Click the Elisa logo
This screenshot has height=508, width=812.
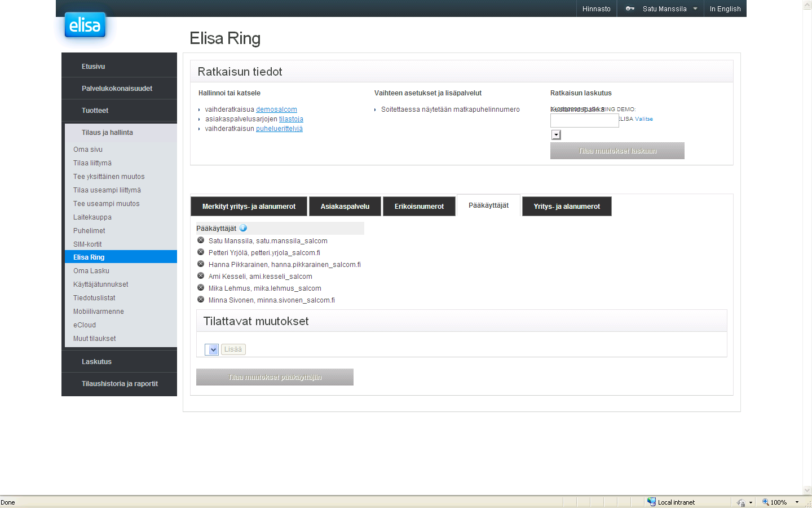[x=85, y=25]
